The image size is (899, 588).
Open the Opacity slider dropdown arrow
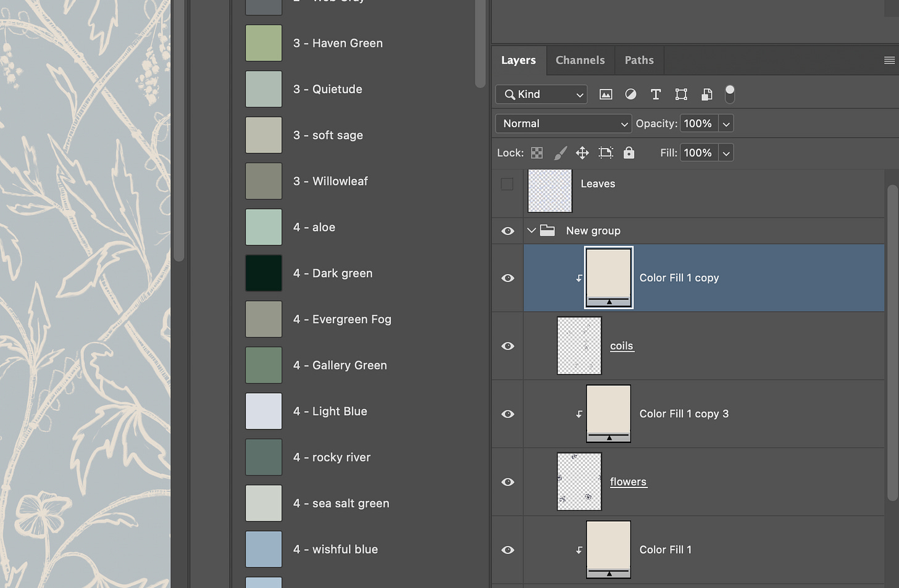click(x=726, y=123)
